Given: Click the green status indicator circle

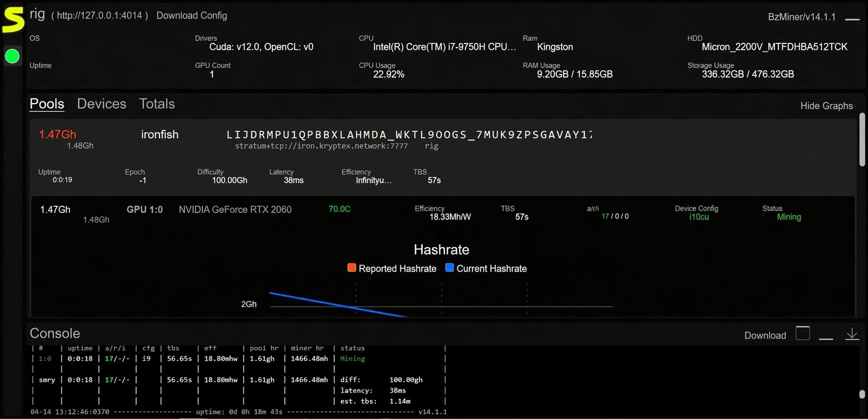Looking at the screenshot, I should [12, 56].
